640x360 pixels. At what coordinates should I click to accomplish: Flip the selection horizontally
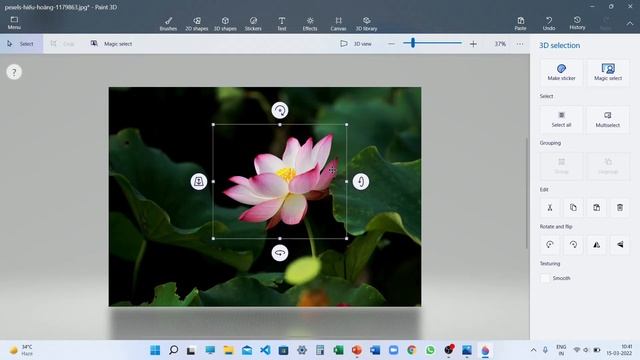[596, 244]
